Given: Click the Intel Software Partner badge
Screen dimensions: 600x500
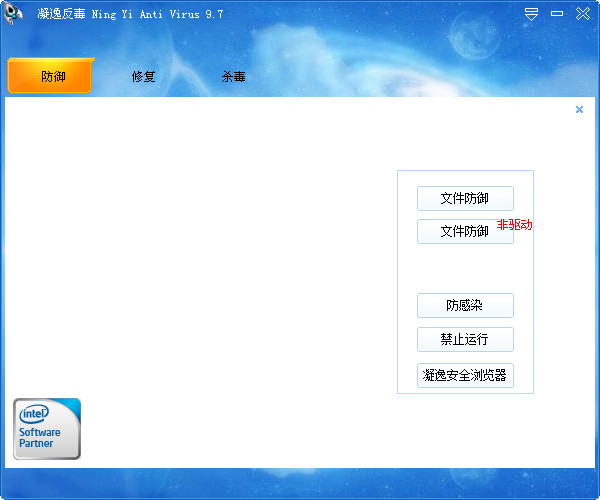Looking at the screenshot, I should (x=47, y=428).
